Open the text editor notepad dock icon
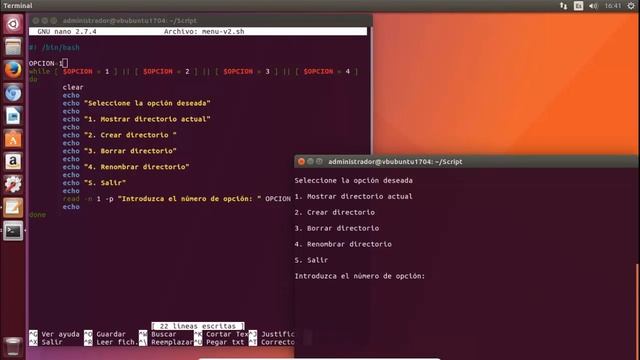Screen dimensions: 640x360 13,208
